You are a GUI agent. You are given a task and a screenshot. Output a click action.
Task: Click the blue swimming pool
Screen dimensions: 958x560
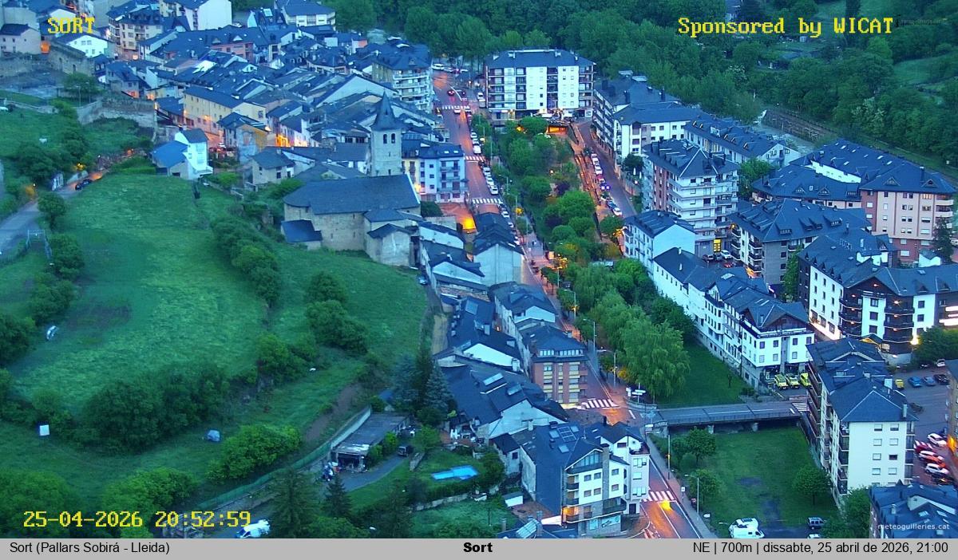[454, 473]
